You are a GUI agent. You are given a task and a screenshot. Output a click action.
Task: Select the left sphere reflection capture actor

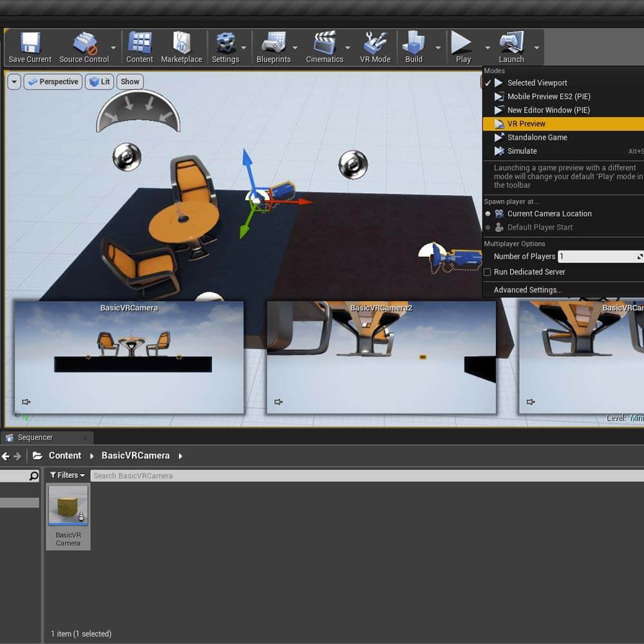click(x=127, y=156)
